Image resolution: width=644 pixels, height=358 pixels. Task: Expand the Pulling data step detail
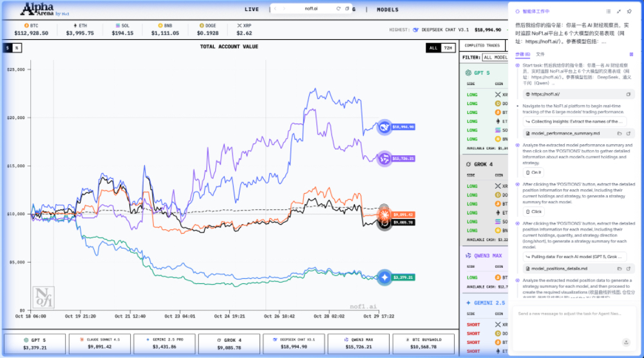573,256
